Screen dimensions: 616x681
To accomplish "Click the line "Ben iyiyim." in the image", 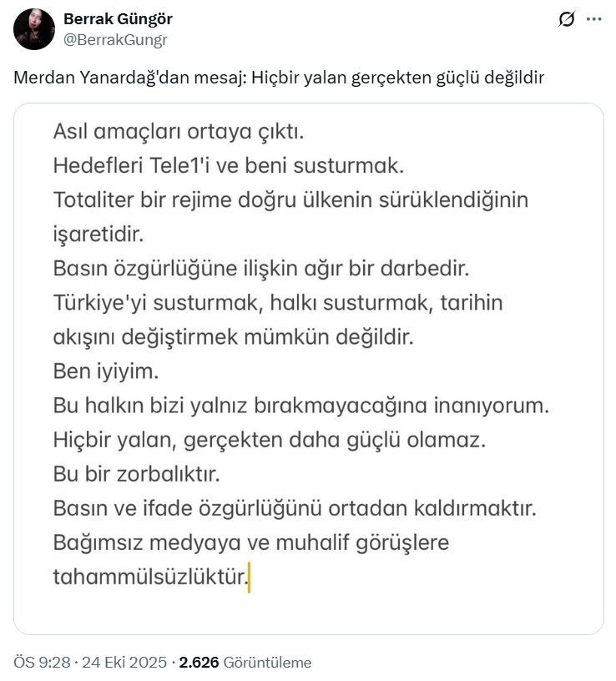I will (106, 371).
